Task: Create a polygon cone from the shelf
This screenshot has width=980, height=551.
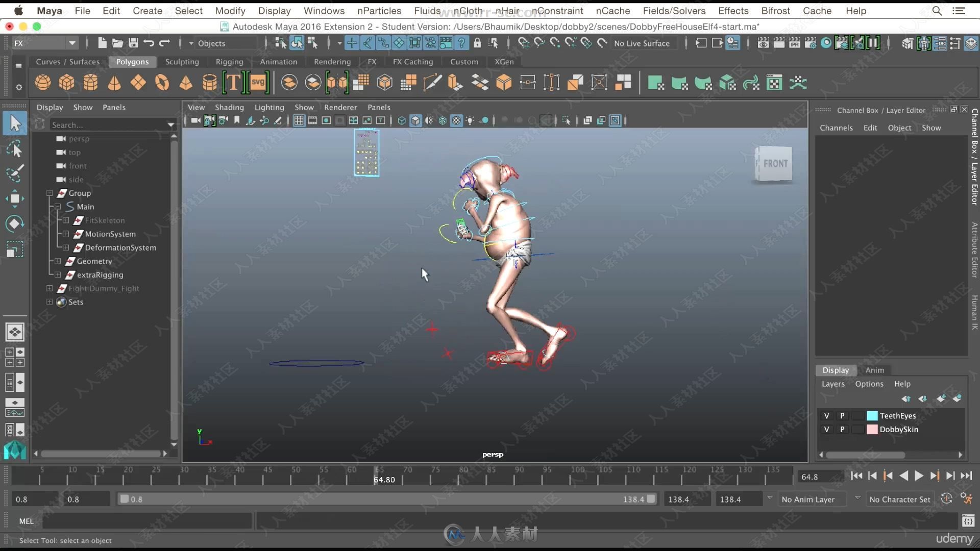Action: pyautogui.click(x=114, y=83)
